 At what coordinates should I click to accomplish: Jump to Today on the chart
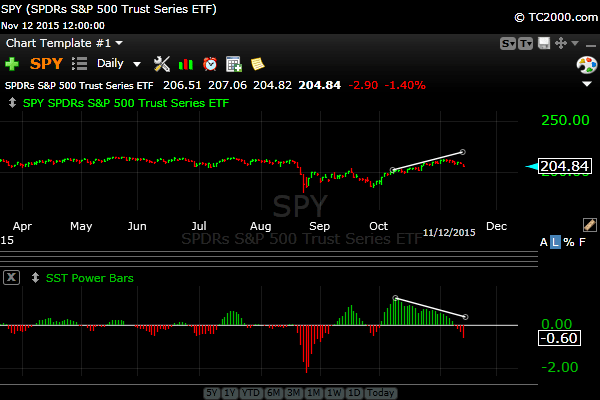point(380,393)
